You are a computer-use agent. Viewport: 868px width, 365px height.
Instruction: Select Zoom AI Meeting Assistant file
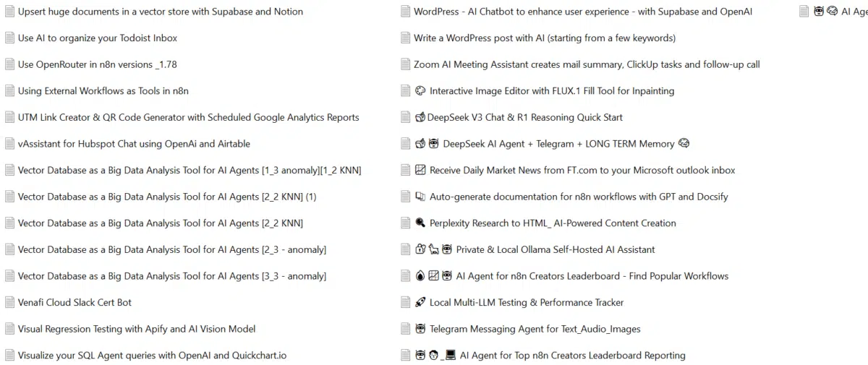[586, 64]
